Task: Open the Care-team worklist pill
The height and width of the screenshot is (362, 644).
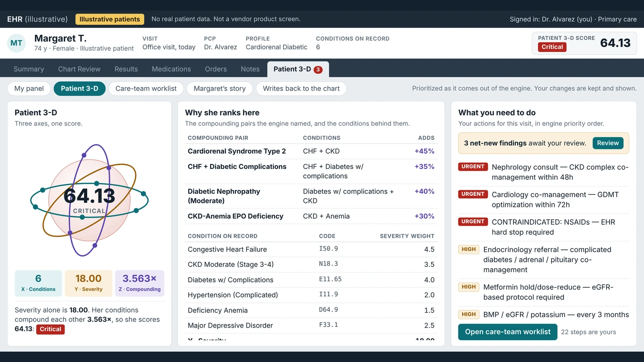Action: click(146, 88)
